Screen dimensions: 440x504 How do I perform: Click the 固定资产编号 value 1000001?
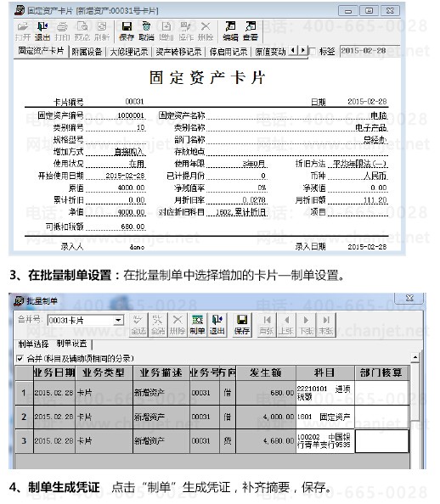click(x=131, y=115)
